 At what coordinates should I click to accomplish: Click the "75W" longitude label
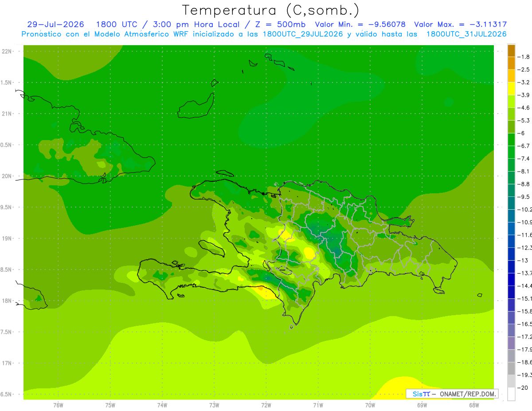pyautogui.click(x=110, y=405)
